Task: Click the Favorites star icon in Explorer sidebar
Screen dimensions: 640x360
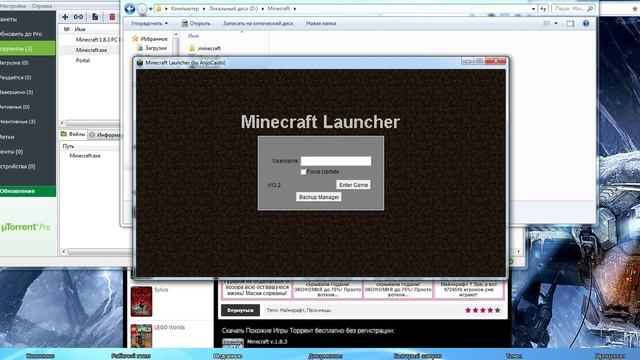Action: 135,38
